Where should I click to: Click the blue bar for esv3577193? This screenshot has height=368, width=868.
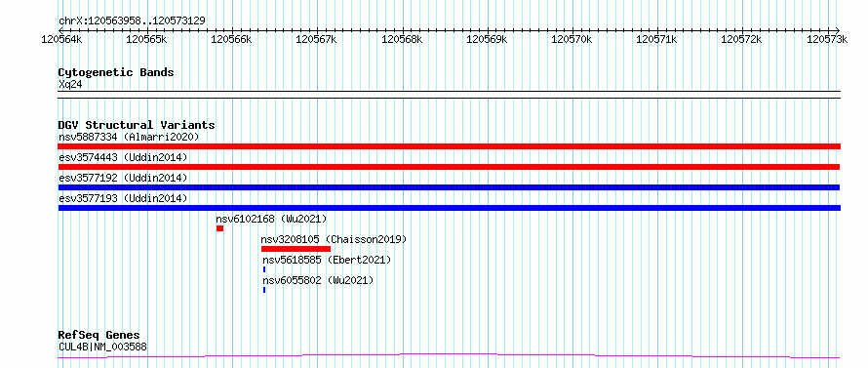point(449,208)
